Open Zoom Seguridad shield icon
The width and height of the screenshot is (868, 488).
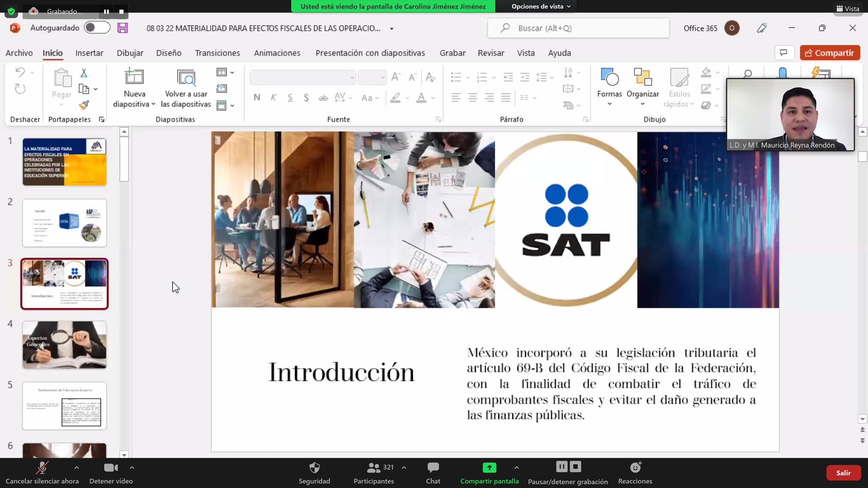(x=314, y=473)
